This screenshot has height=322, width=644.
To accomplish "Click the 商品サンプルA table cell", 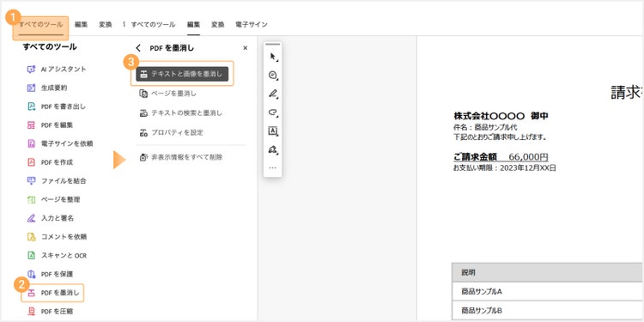I will [x=548, y=292].
